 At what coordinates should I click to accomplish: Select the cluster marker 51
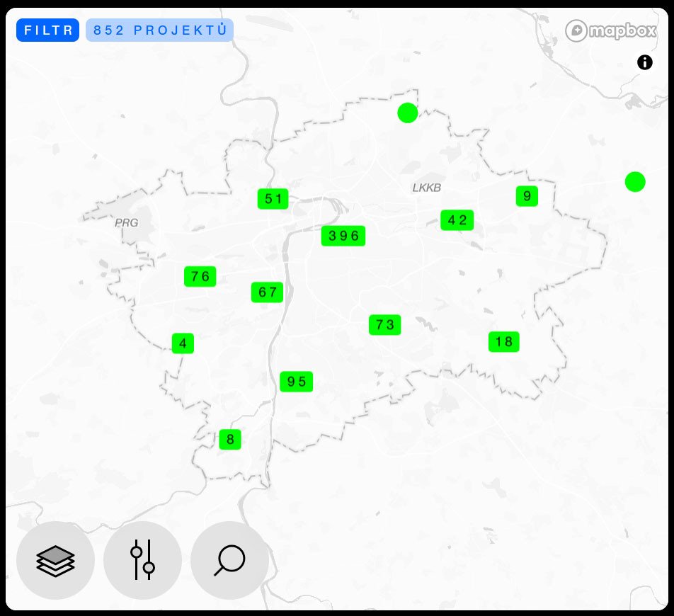[273, 198]
